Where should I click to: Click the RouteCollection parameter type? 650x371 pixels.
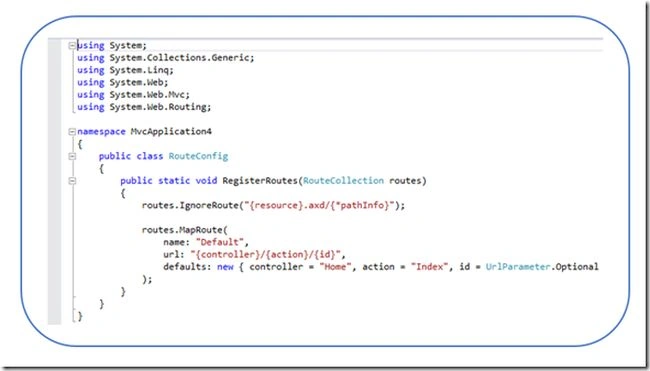pyautogui.click(x=343, y=181)
